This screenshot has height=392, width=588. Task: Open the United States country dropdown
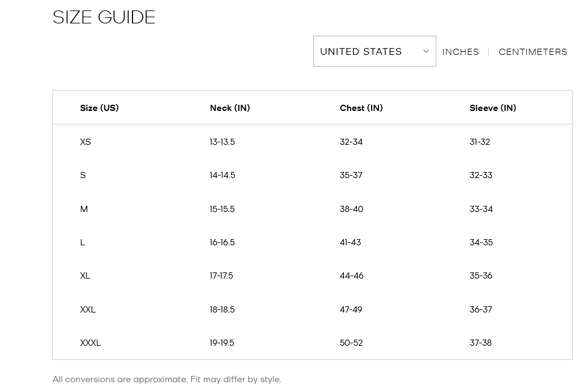pyautogui.click(x=374, y=51)
